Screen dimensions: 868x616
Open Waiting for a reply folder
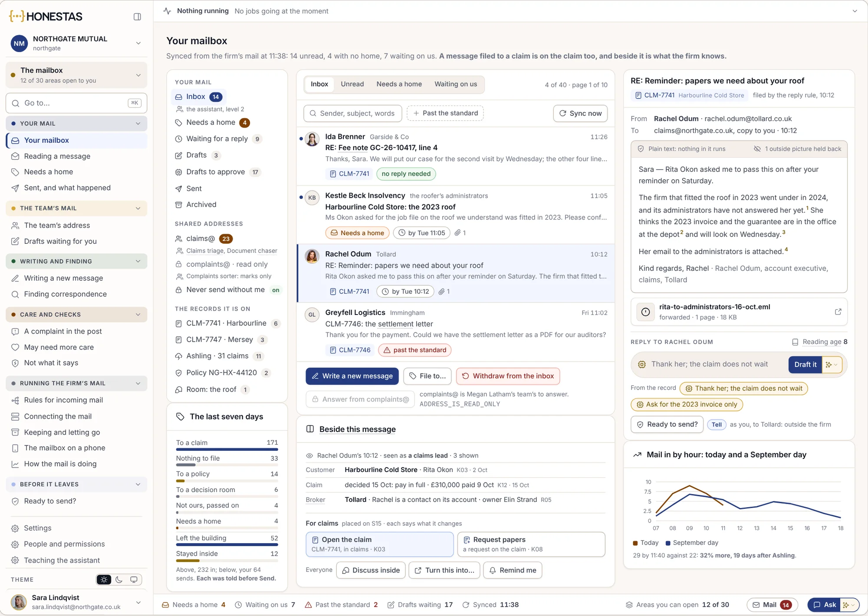point(218,139)
